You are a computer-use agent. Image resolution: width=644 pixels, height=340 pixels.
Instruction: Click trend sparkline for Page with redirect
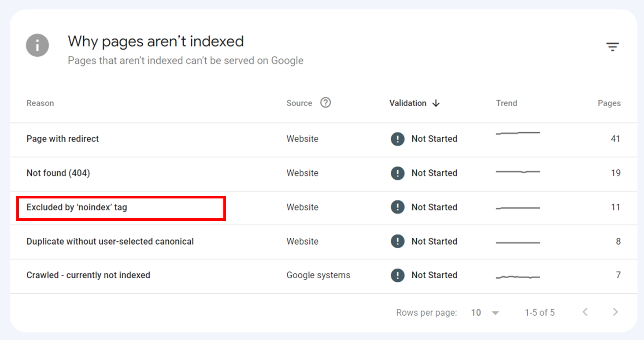[x=518, y=133]
